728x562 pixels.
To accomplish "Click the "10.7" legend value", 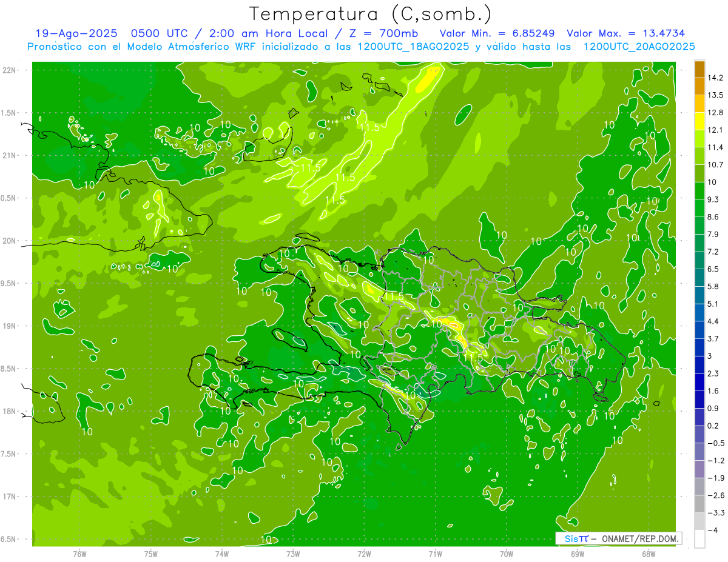I will [715, 165].
